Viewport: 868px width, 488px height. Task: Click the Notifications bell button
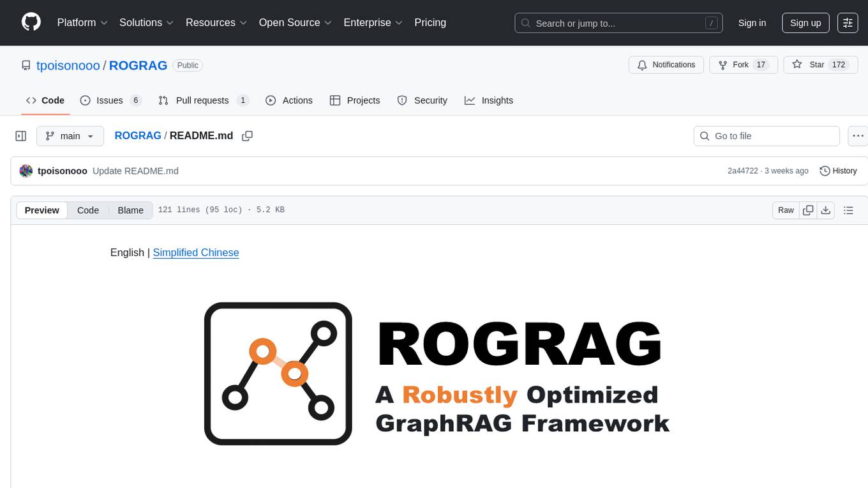(666, 65)
